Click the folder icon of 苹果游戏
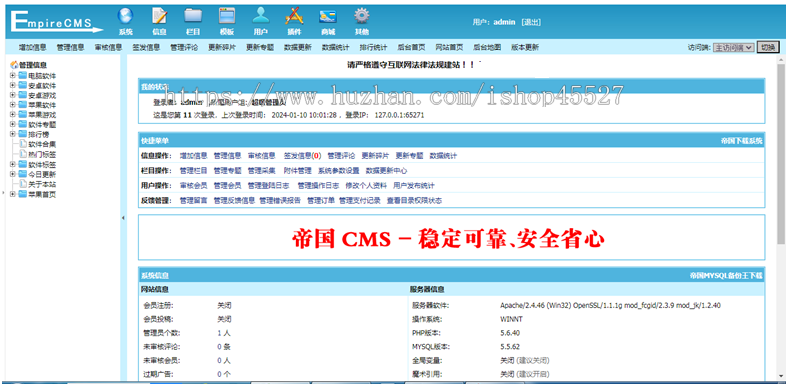 [22, 115]
